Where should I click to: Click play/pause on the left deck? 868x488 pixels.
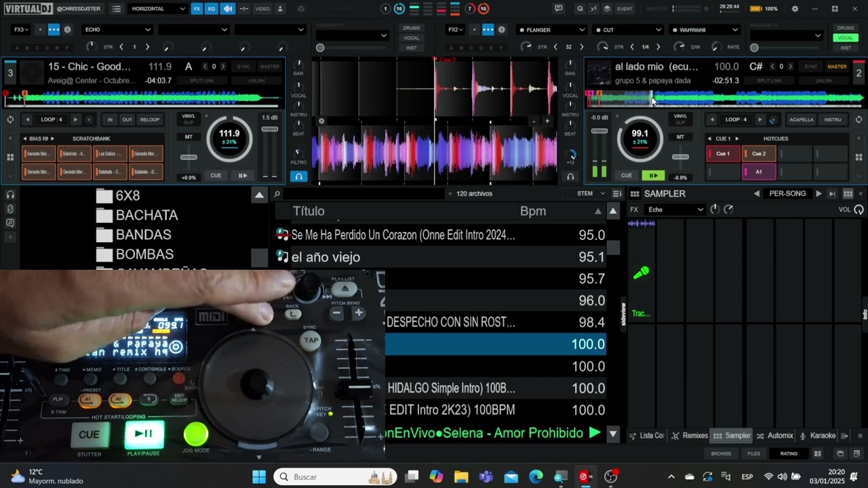click(242, 176)
